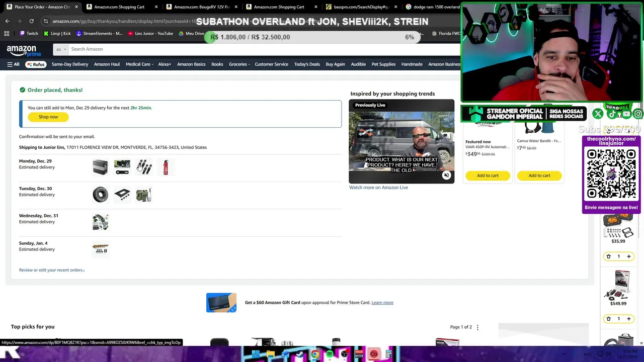The height and width of the screenshot is (362, 644).
Task: Open the StreamElements bookmark
Action: click(99, 34)
